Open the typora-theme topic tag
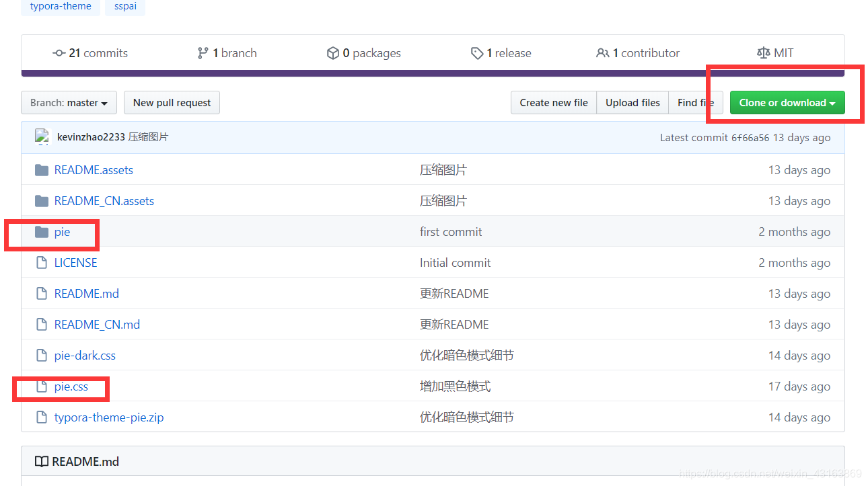Viewport: 868px width, 486px height. click(x=61, y=6)
